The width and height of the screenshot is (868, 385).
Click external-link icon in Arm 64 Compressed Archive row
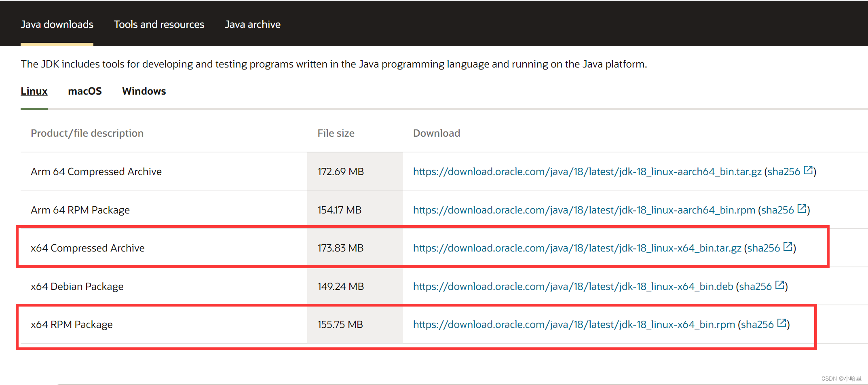(x=808, y=170)
